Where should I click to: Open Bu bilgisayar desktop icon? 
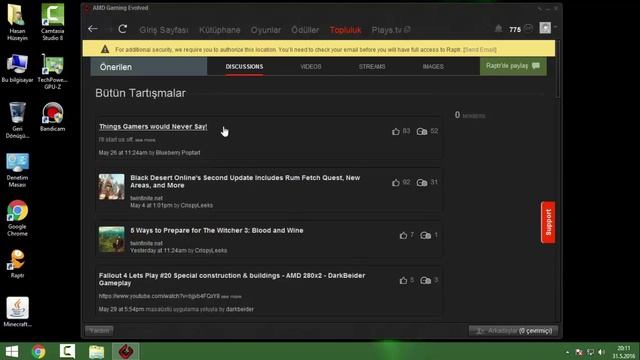point(17,69)
